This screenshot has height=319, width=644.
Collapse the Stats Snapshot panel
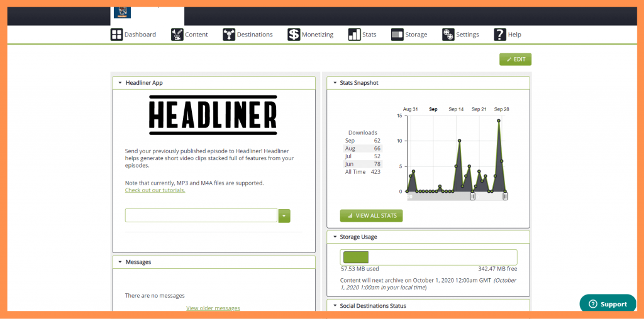point(335,83)
